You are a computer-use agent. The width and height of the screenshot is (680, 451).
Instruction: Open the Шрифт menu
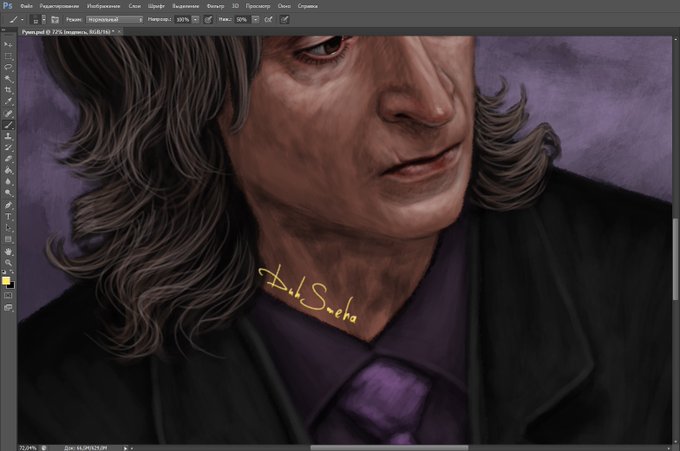[157, 6]
